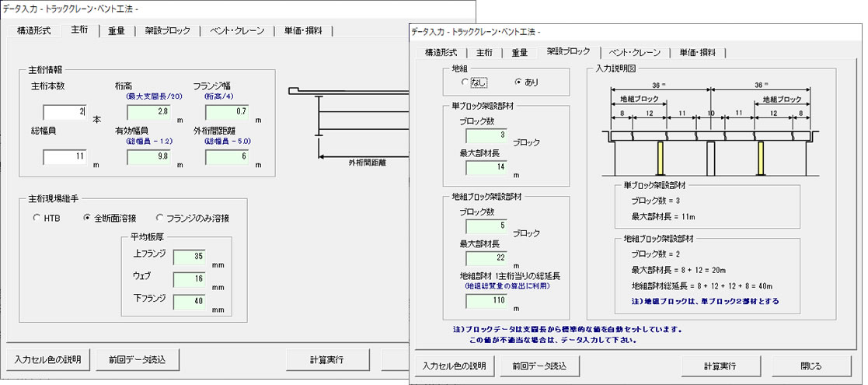
Task: Open 重量 tab in front window
Action: pyautogui.click(x=519, y=53)
